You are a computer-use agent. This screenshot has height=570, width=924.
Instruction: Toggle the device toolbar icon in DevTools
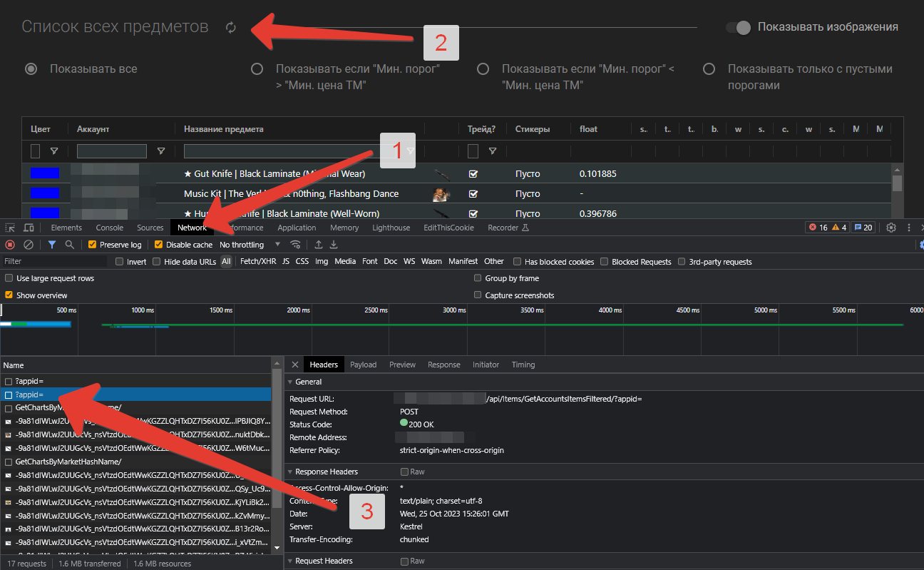29,228
